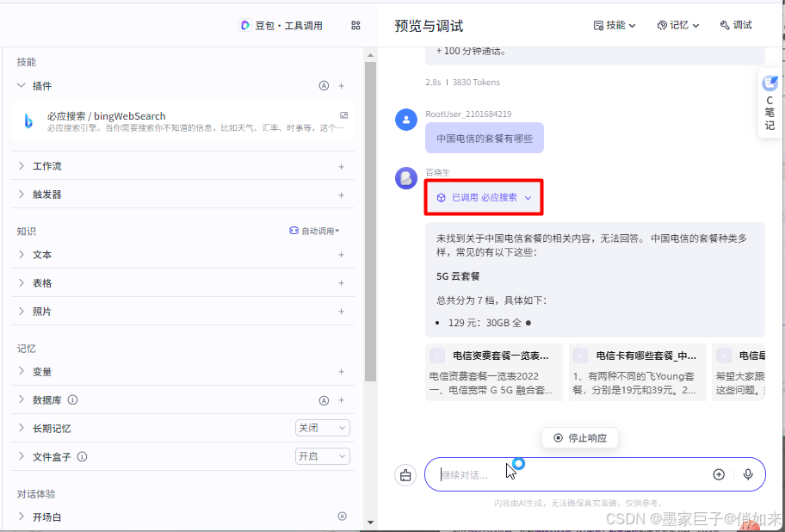Click the 5G 云套餐 heading in the reply
This screenshot has height=532, width=785.
click(458, 276)
